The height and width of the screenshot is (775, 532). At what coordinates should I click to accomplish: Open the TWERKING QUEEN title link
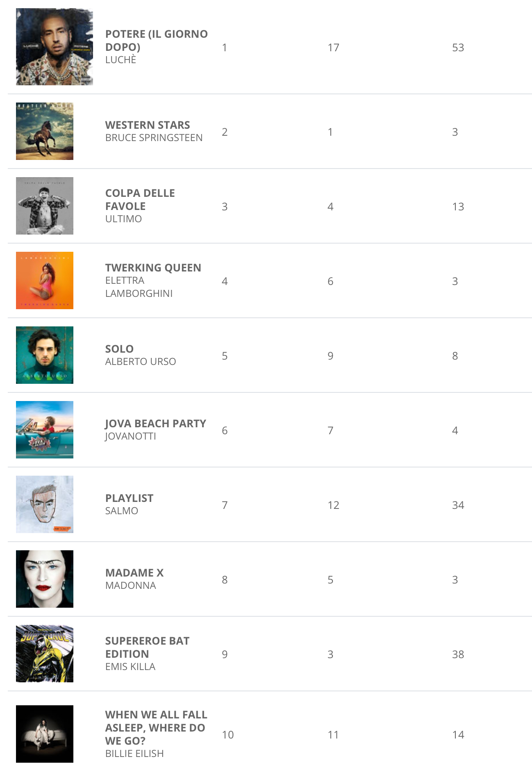click(x=153, y=267)
